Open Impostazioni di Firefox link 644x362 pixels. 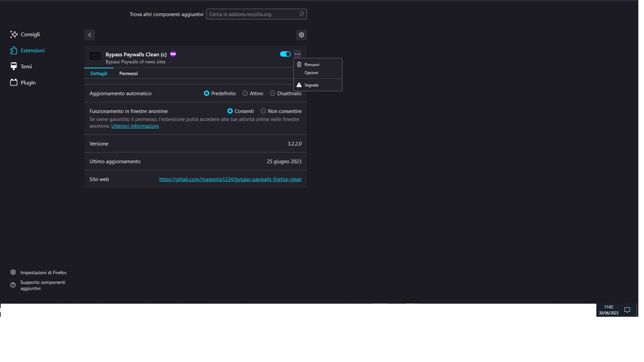(x=43, y=273)
